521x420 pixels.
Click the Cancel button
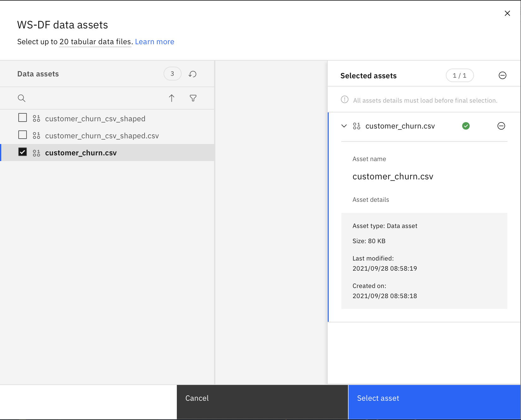[x=197, y=398]
